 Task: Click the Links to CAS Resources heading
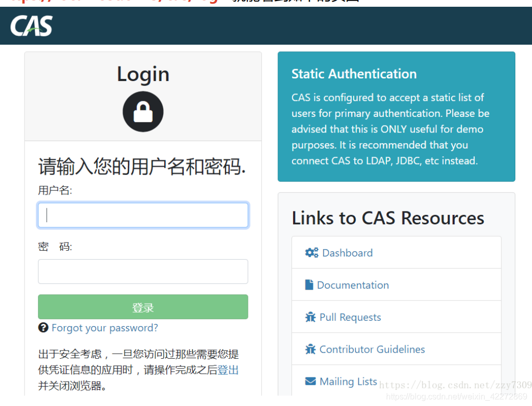click(388, 218)
